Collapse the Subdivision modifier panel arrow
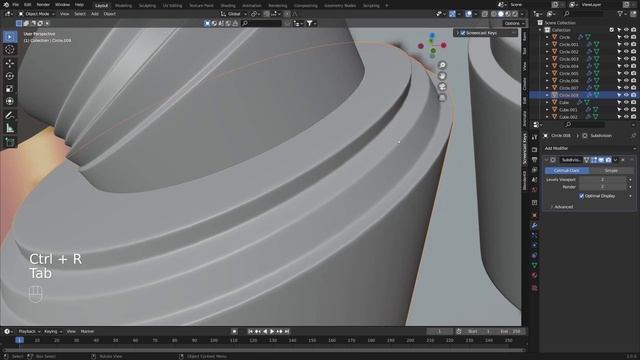 tap(547, 160)
